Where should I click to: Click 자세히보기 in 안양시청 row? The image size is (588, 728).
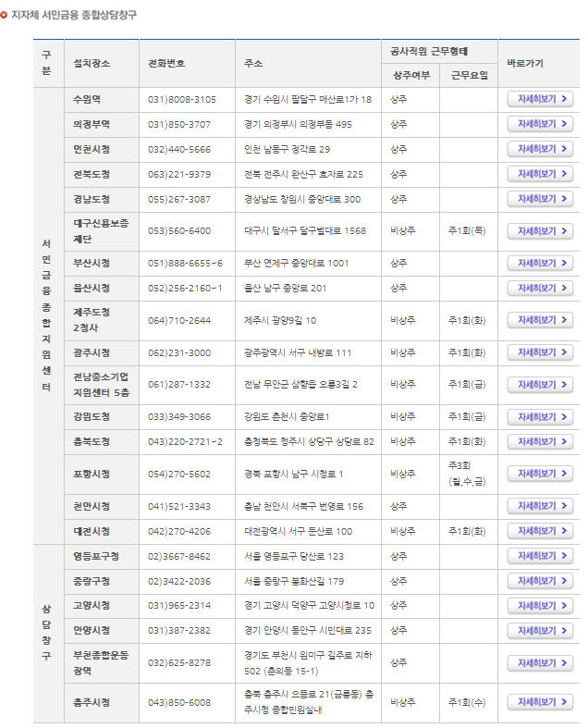tap(540, 631)
